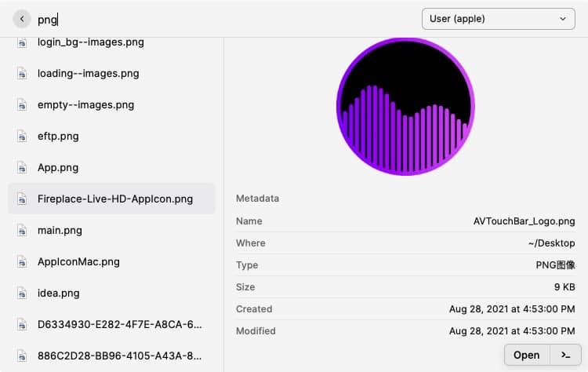
Task: Select main.png in results list
Action: [112, 231]
